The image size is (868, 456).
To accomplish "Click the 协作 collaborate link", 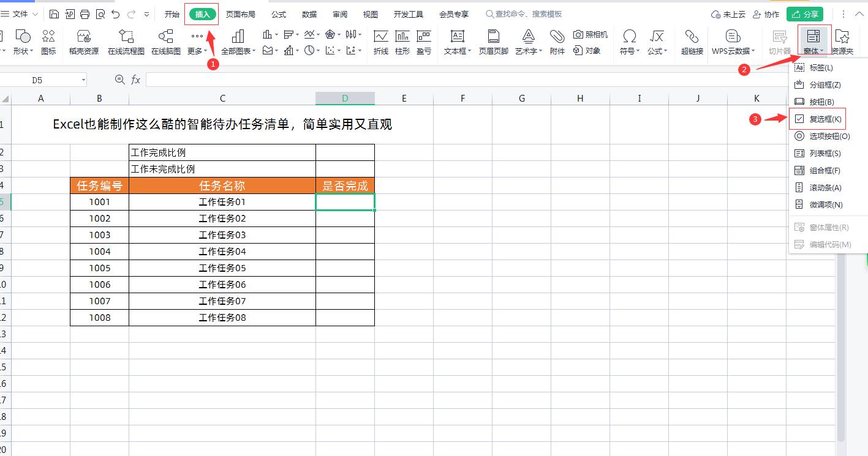I will (x=766, y=13).
